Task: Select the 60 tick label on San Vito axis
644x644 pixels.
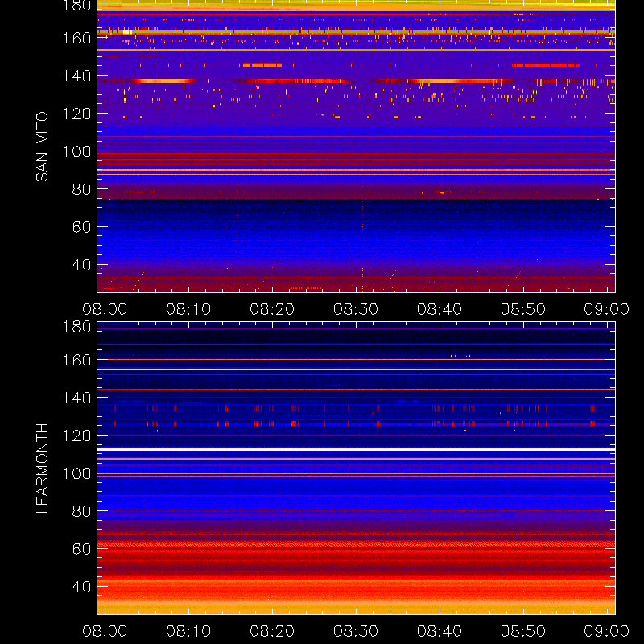Action: tap(81, 227)
